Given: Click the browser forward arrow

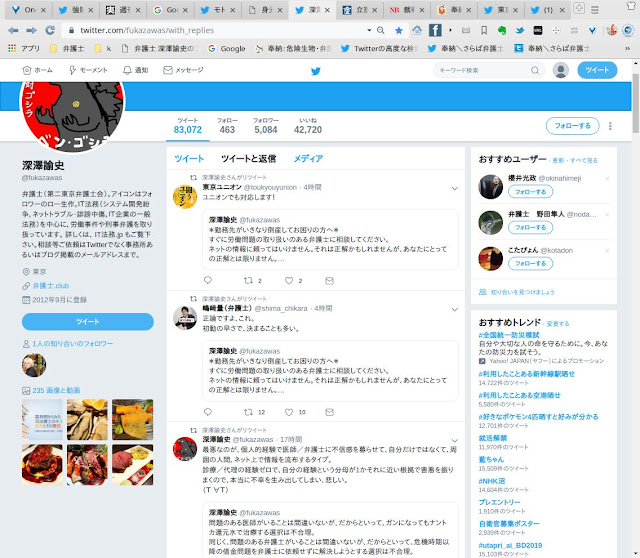Looking at the screenshot, I should [31, 30].
